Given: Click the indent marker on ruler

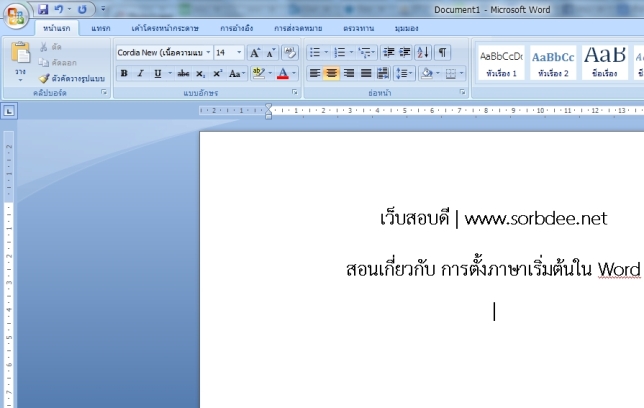Looking at the screenshot, I should pyautogui.click(x=268, y=111).
